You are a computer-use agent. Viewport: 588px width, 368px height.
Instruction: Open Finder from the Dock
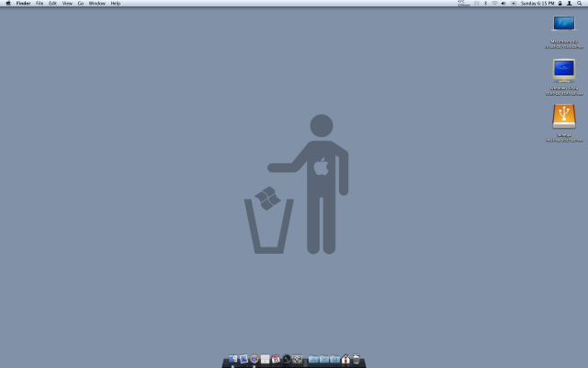tap(232, 359)
